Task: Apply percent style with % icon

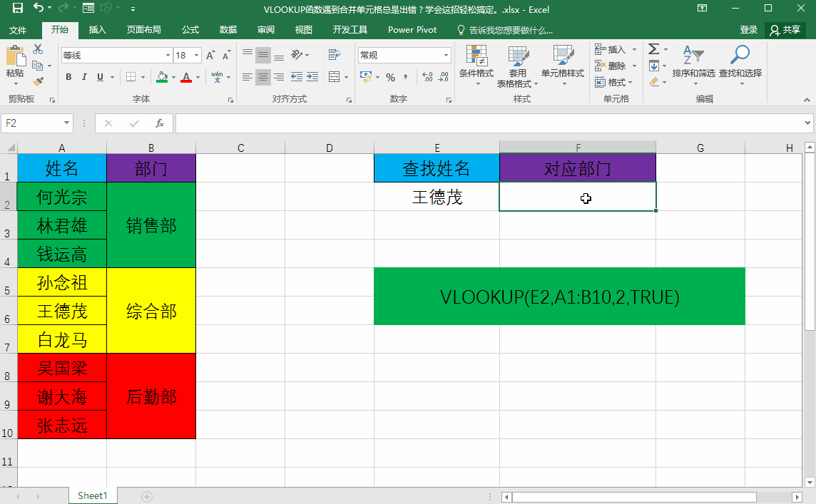Action: click(390, 78)
